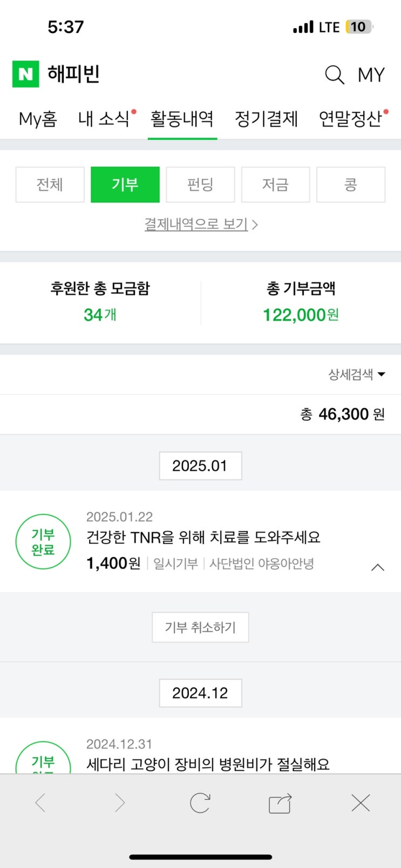Close the in-app browser with X icon
The height and width of the screenshot is (868, 401).
click(360, 803)
